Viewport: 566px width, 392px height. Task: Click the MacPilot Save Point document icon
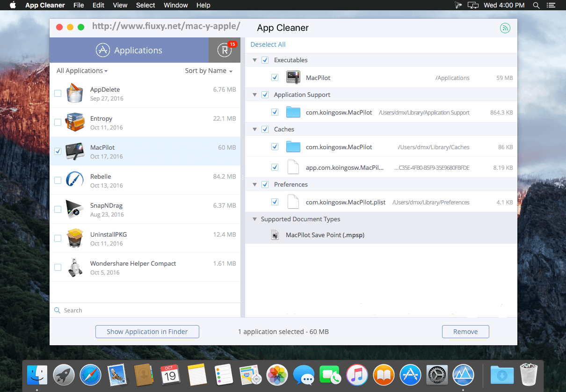275,235
